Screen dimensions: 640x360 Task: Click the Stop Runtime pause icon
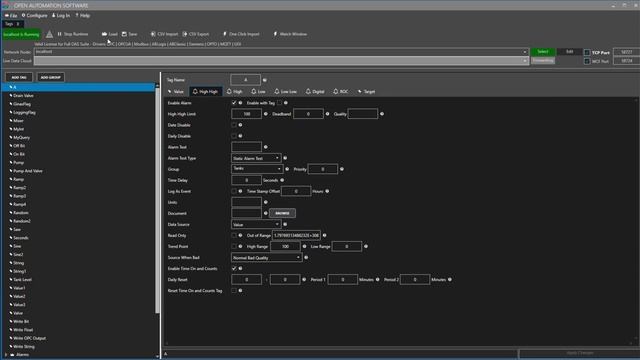(60, 34)
